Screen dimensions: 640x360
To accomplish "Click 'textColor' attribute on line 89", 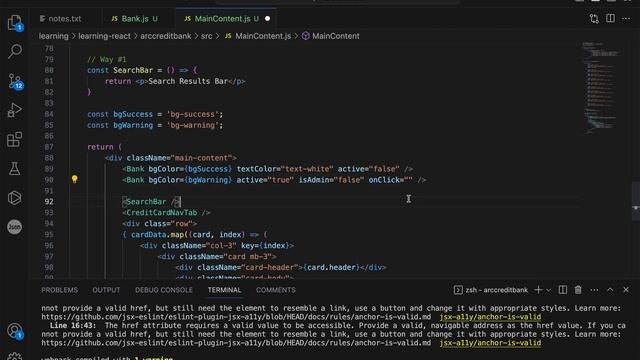I will click(256, 169).
